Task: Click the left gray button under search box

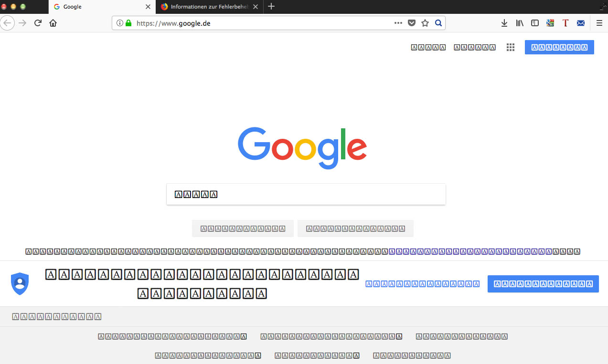Action: point(243,229)
